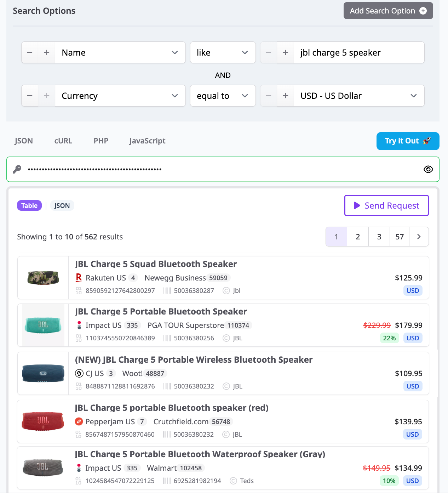Open the Currency field dropdown
The width and height of the screenshot is (448, 493).
120,96
